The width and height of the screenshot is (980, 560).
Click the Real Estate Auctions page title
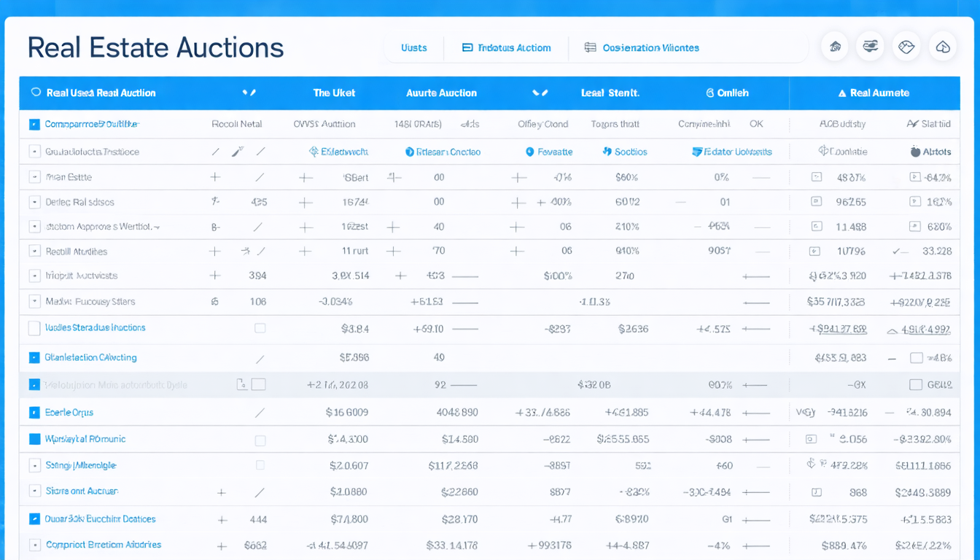tap(155, 47)
